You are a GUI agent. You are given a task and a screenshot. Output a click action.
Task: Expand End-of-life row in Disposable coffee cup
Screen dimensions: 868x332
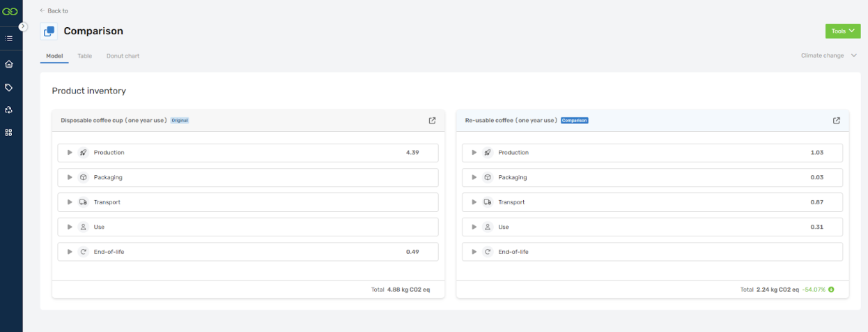click(x=70, y=252)
